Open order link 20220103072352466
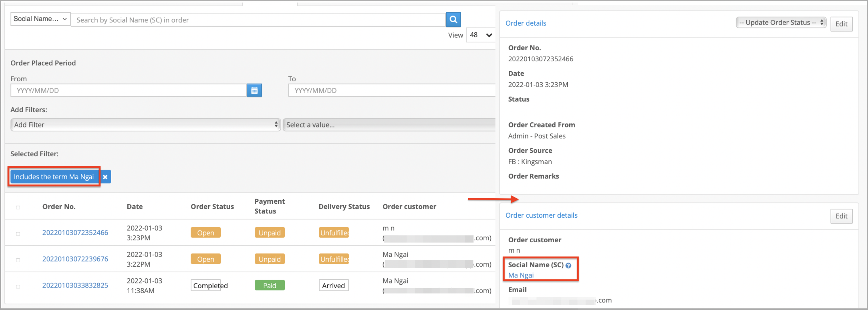868x310 pixels. tap(75, 232)
